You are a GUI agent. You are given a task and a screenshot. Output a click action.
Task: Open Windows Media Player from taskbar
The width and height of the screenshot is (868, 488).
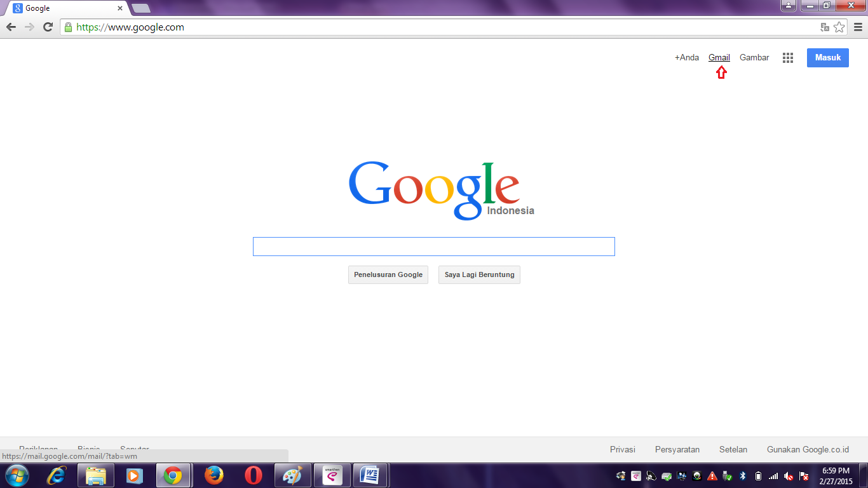pyautogui.click(x=134, y=475)
